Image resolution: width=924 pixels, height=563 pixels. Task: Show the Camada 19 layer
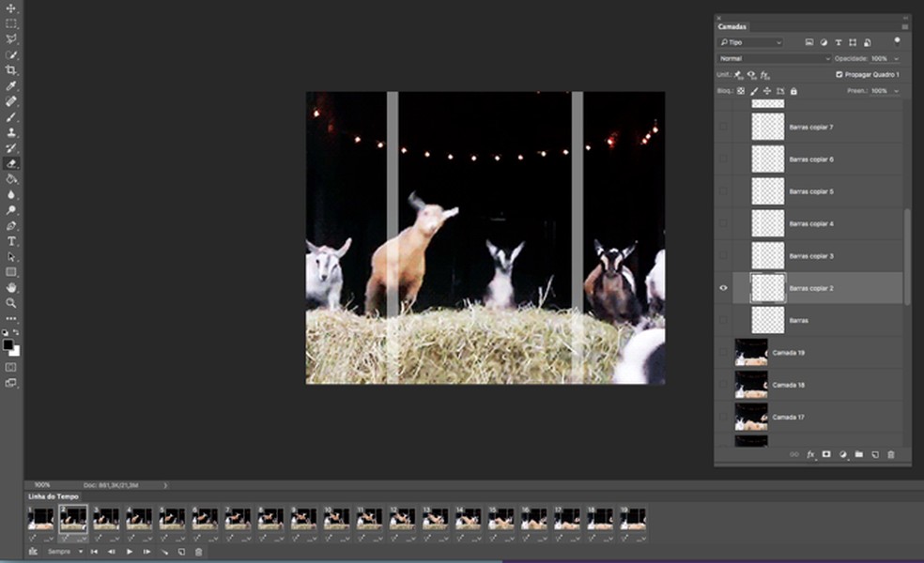pos(723,353)
